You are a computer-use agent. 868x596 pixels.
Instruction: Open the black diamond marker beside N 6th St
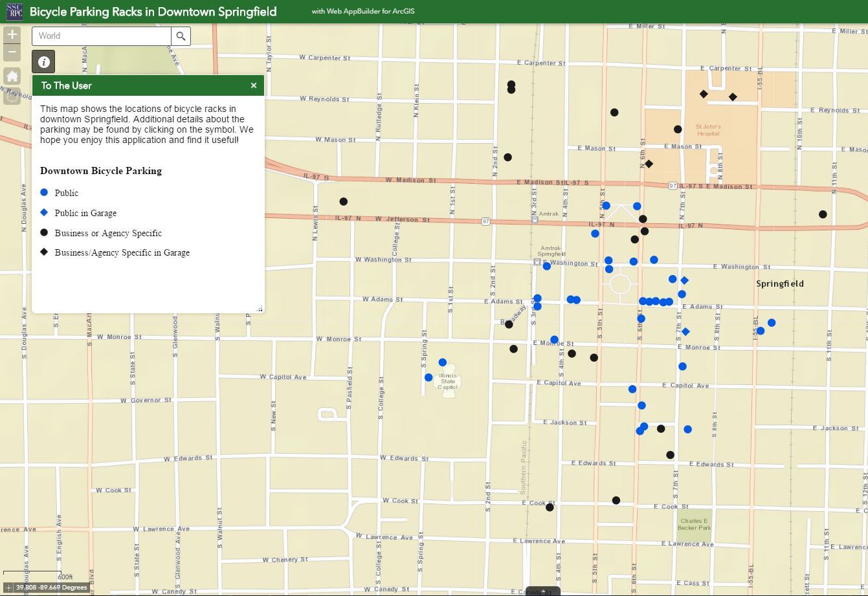coord(649,164)
